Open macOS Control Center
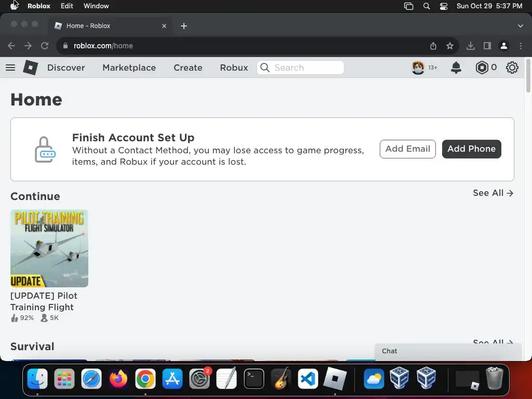This screenshot has height=399, width=532. [x=444, y=6]
